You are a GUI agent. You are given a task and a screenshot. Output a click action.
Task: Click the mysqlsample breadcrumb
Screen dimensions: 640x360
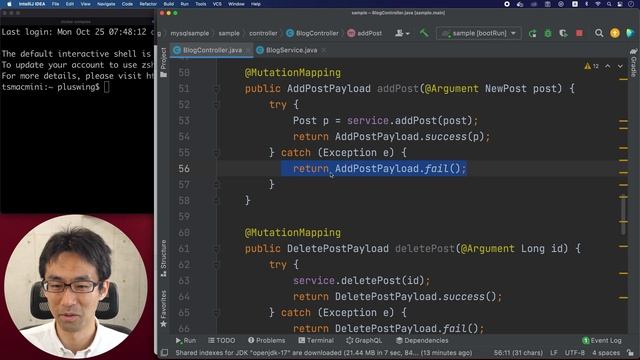pos(190,33)
